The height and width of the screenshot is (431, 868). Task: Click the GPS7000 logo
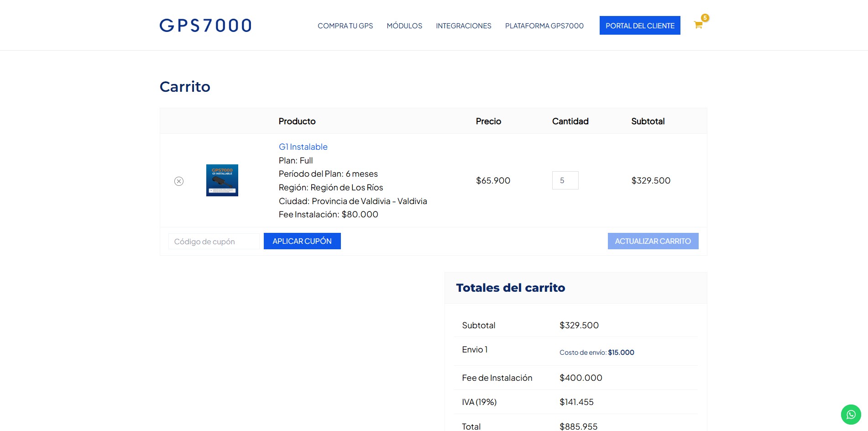(x=205, y=26)
